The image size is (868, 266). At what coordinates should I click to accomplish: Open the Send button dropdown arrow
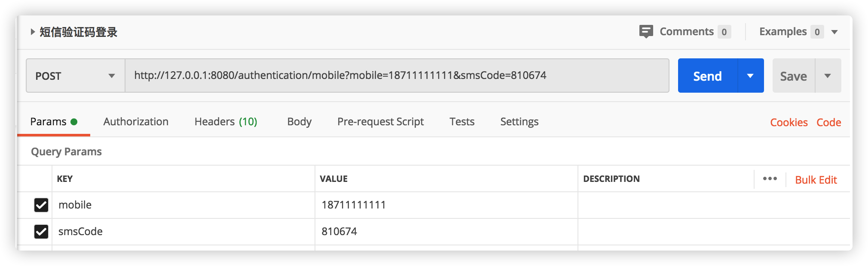750,76
